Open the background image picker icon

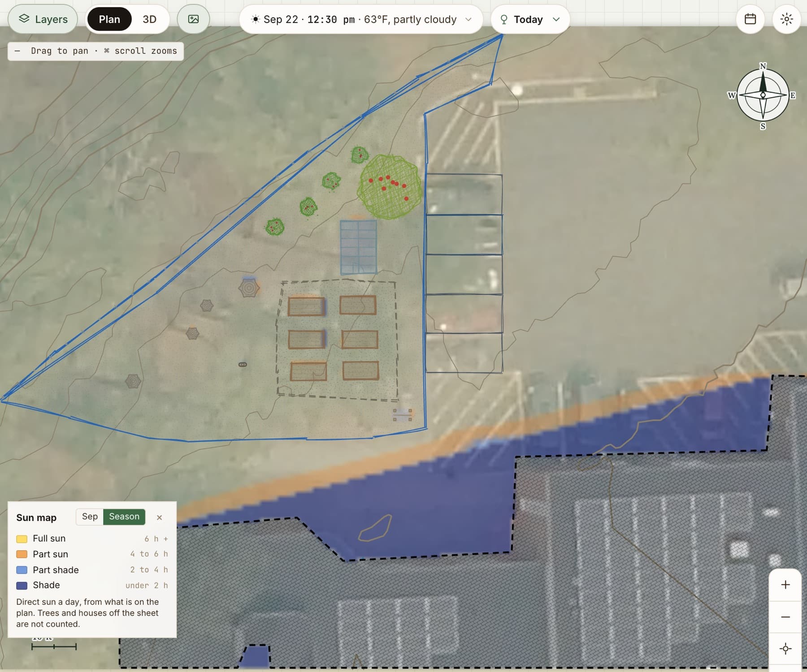(193, 19)
